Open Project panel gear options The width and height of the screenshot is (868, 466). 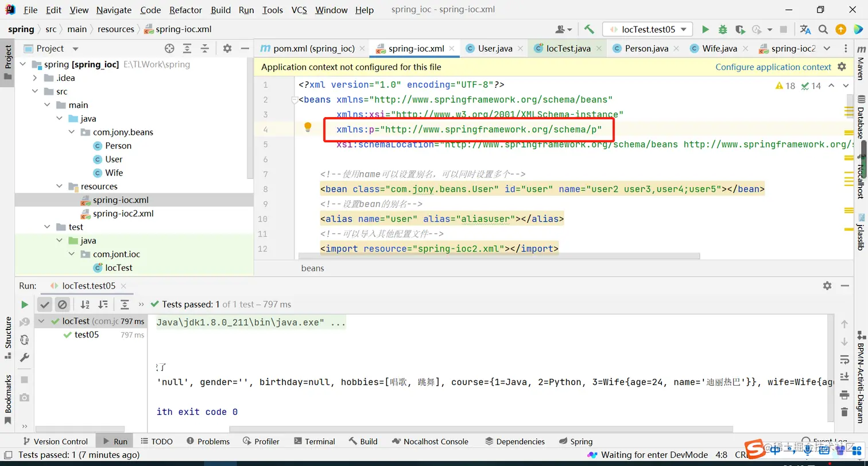[227, 49]
